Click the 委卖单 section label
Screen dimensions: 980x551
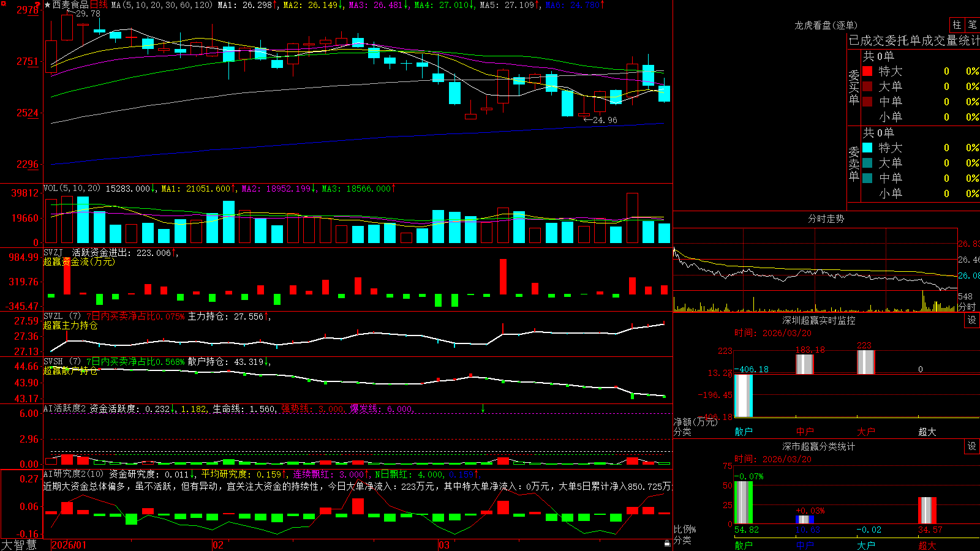[x=854, y=163]
